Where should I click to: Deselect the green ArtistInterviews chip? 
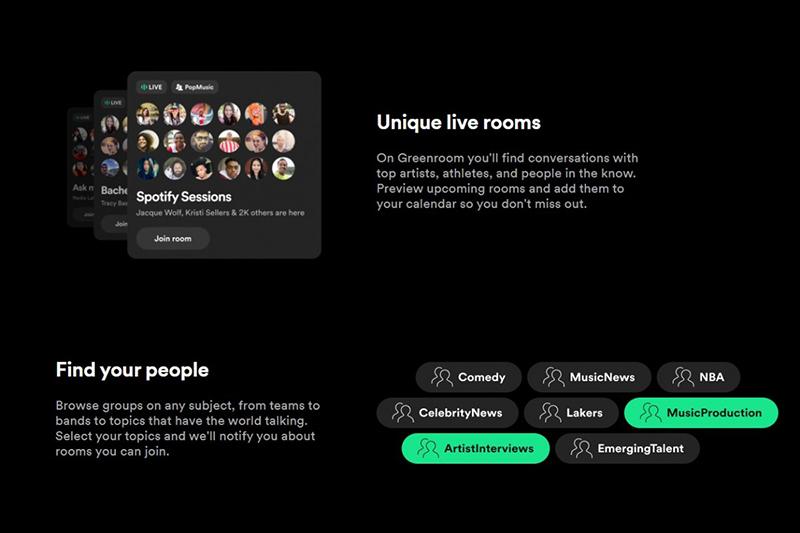(476, 448)
